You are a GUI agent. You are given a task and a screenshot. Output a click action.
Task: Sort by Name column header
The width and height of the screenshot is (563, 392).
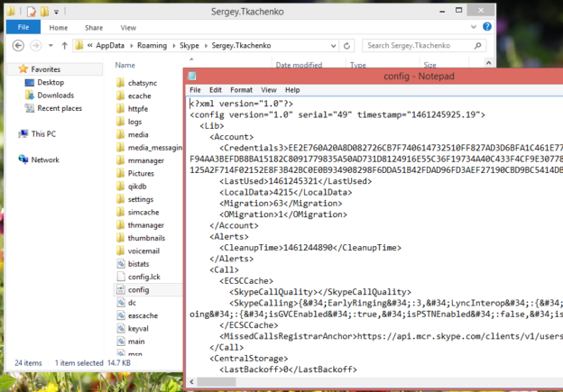click(x=125, y=65)
